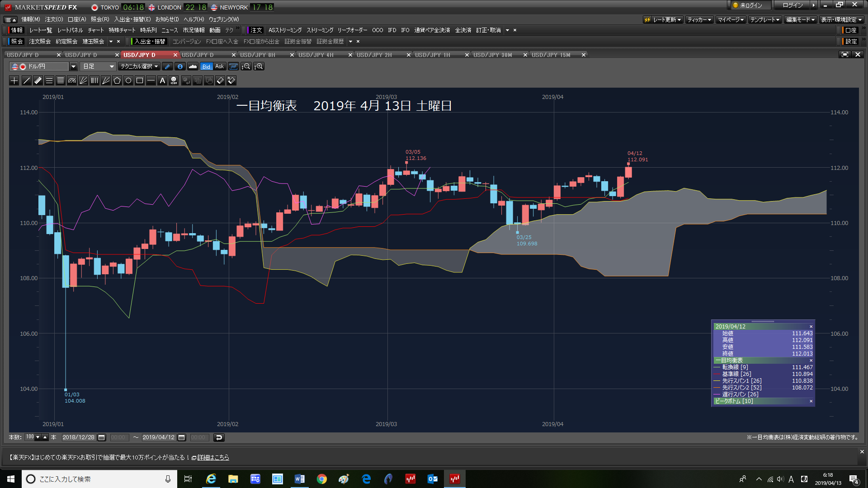Click the erase-all tool in drawing toolbar

click(231, 80)
